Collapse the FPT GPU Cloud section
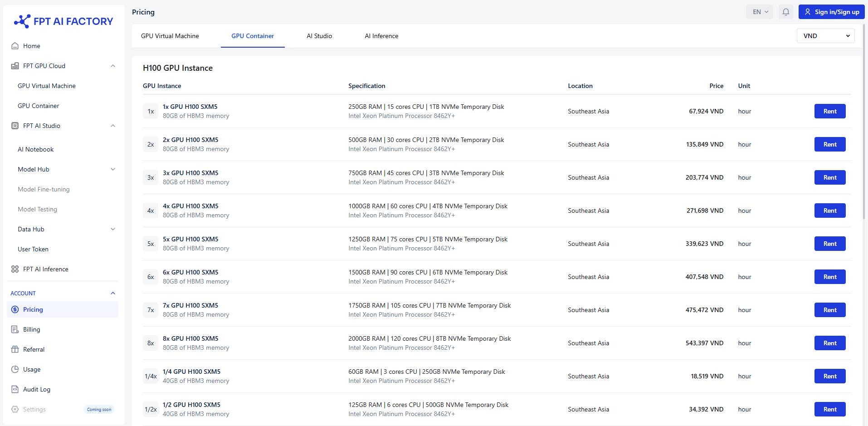 113,66
